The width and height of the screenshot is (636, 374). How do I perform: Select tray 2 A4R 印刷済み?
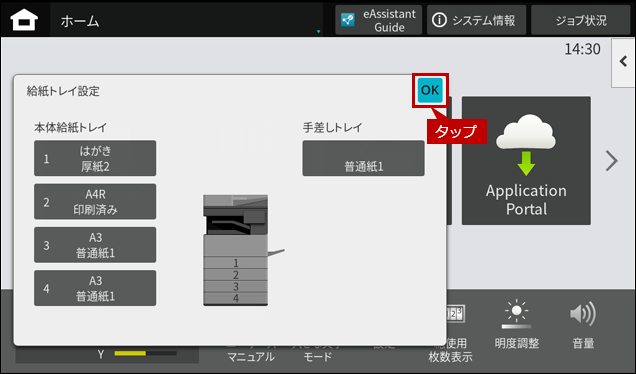pos(95,202)
